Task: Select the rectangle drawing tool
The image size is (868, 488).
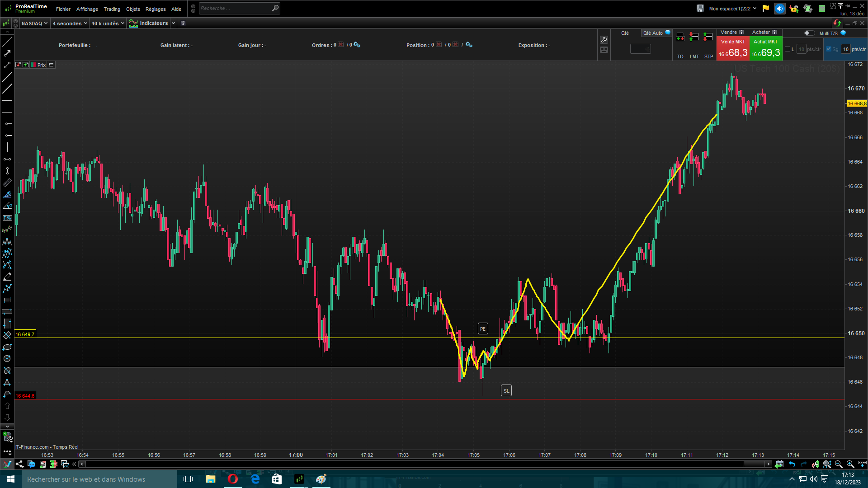Action: tap(7, 300)
